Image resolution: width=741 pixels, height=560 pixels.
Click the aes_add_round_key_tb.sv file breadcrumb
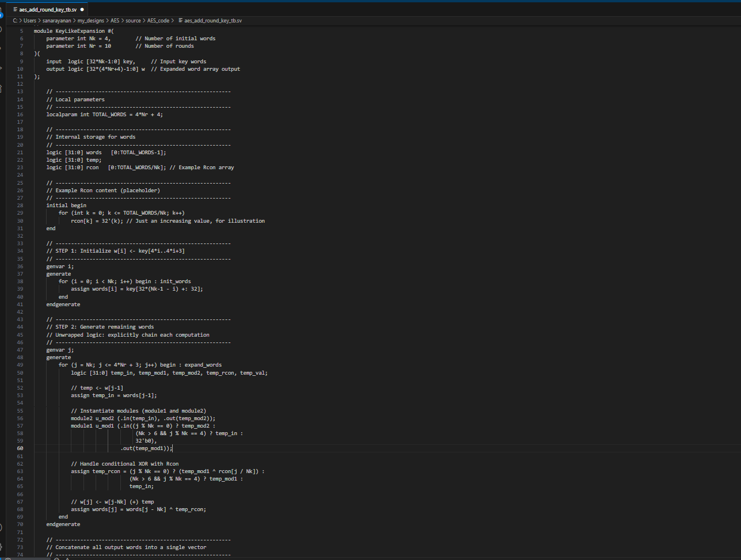212,21
